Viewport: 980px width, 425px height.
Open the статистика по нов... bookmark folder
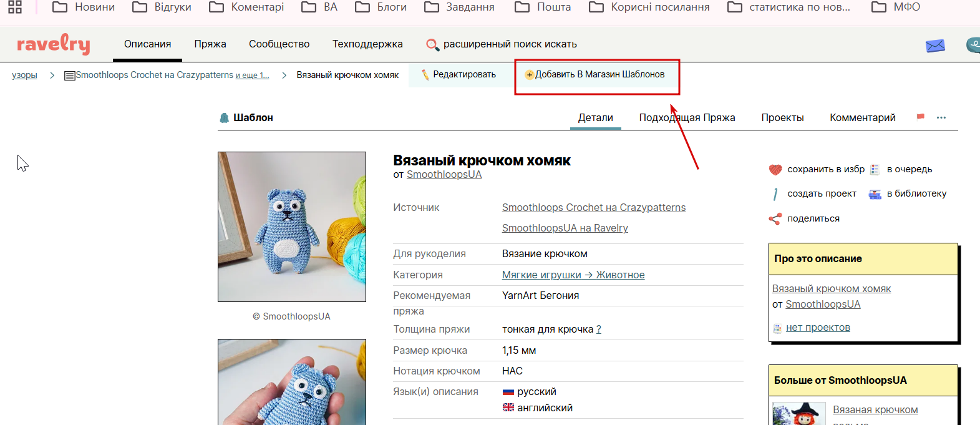[x=789, y=7]
